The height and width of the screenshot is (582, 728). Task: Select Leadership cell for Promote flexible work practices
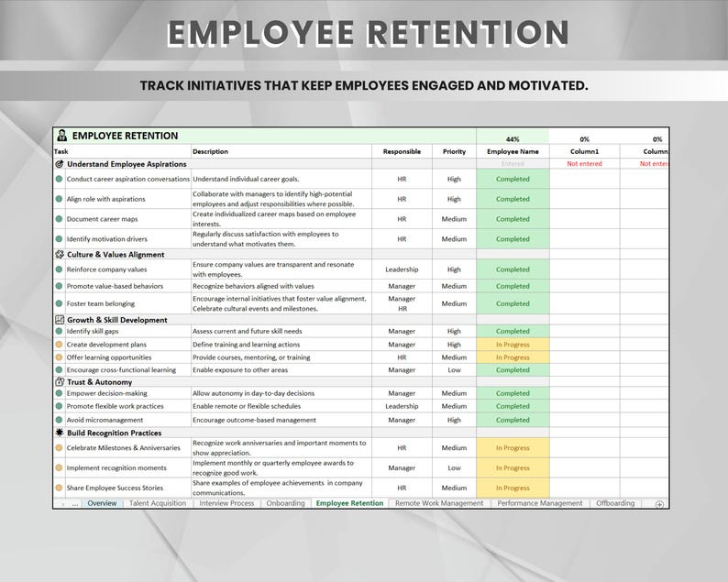tap(402, 406)
